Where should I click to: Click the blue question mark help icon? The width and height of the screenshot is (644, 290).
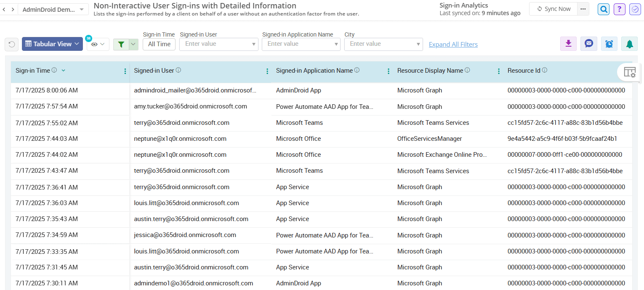619,9
